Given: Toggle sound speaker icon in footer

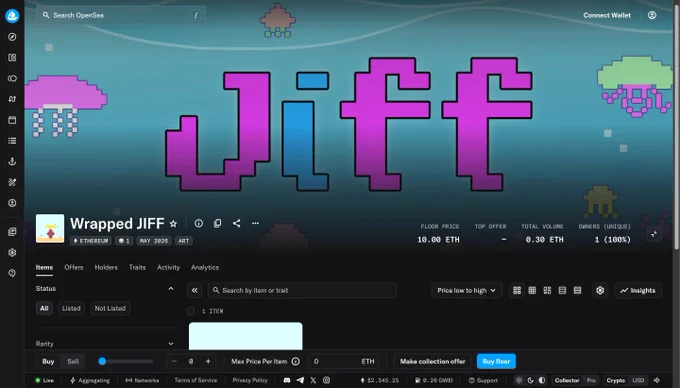Looking at the screenshot, I should 657,380.
